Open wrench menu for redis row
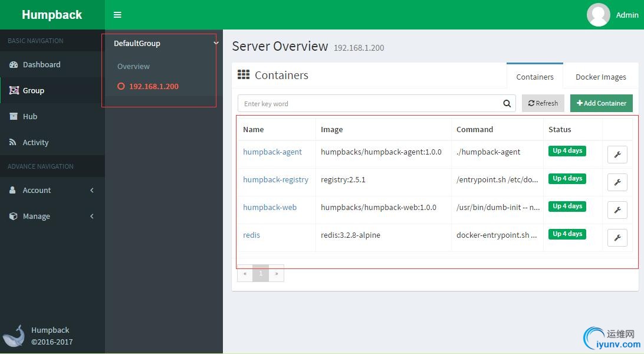This screenshot has height=354, width=644. coord(617,237)
